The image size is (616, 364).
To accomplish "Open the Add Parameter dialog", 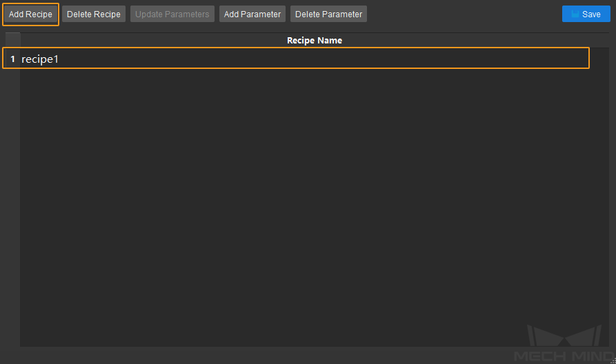I will pyautogui.click(x=252, y=14).
